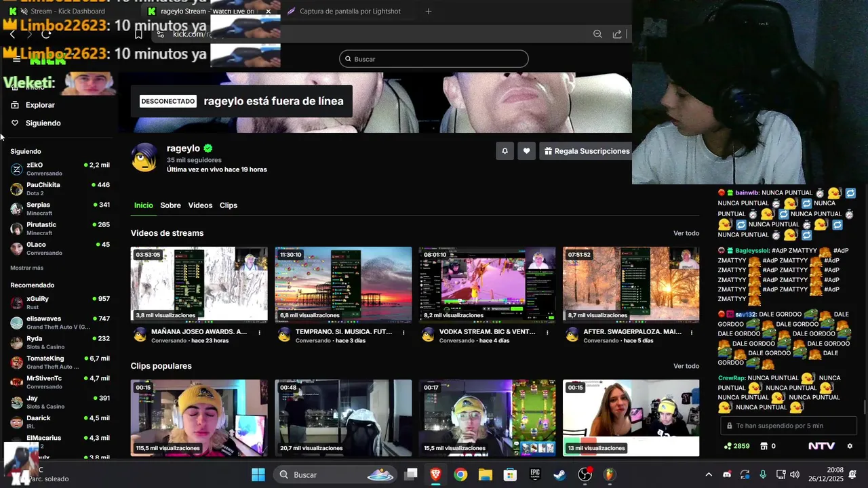Click the microphone icon in system tray
868x488 pixels.
tap(763, 474)
